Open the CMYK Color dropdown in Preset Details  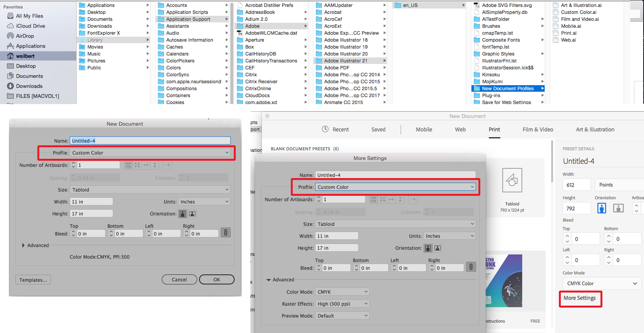[602, 283]
